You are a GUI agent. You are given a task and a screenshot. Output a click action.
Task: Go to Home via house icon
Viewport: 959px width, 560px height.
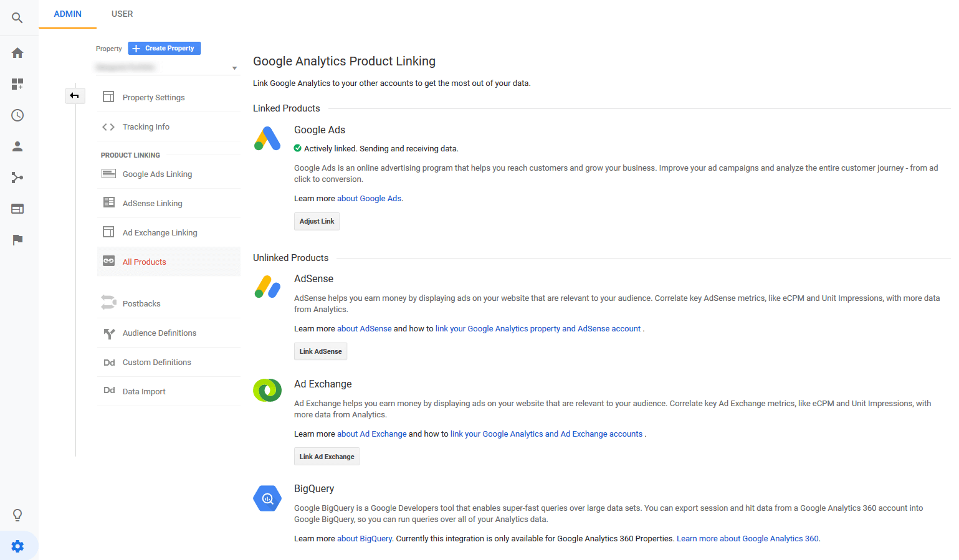coord(17,53)
